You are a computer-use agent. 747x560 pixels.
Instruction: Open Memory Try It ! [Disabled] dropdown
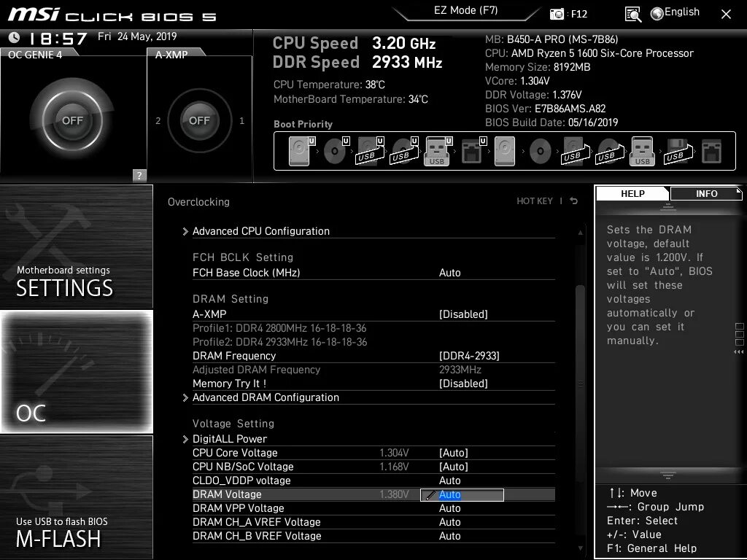[463, 384]
